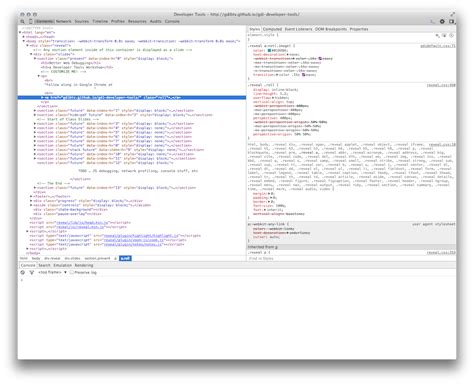The width and height of the screenshot is (474, 384).
Task: Click the "Start of Class Slides" comment row
Action: coord(68,119)
